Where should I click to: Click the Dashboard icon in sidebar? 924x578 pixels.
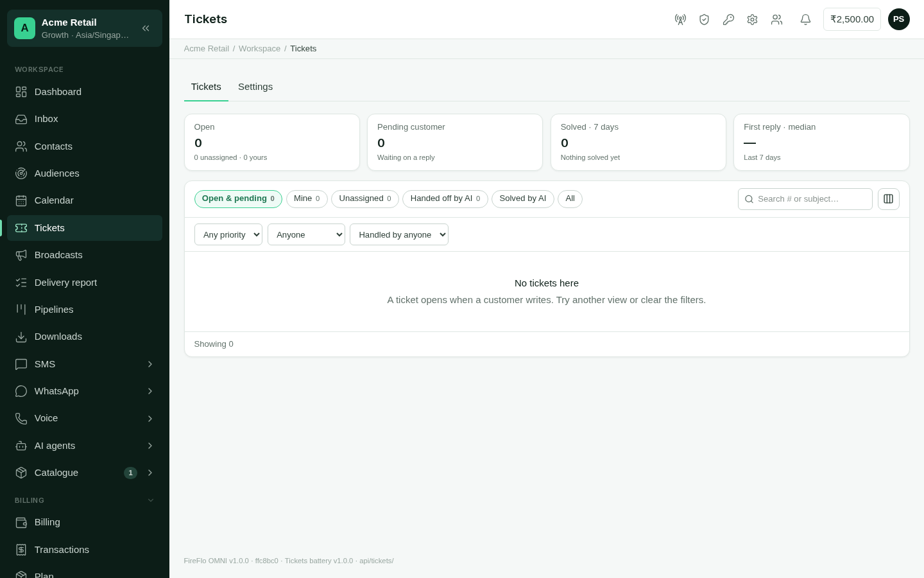point(21,92)
